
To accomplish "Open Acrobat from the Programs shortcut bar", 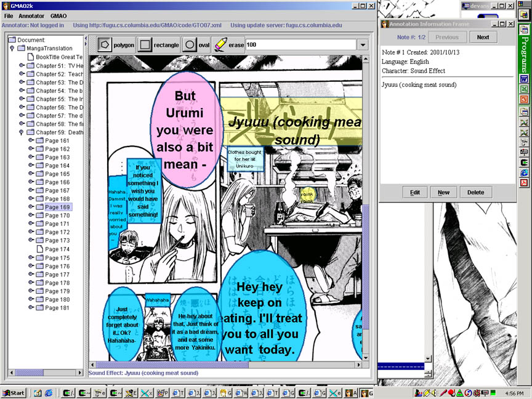I will [x=524, y=183].
